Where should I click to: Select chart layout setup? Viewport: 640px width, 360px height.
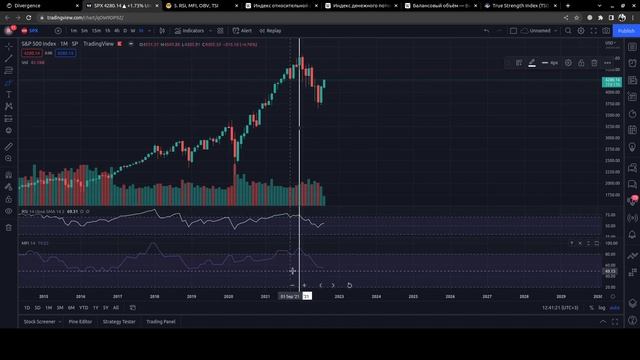coord(513,31)
